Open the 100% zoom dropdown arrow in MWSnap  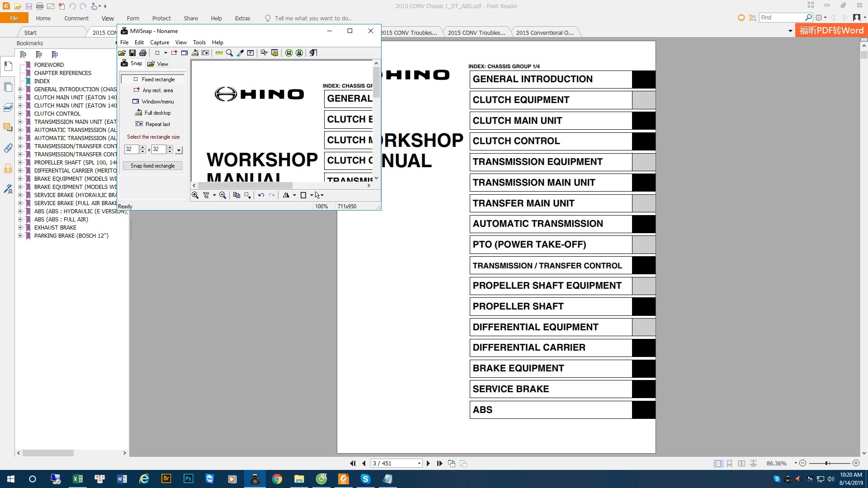[x=214, y=195]
